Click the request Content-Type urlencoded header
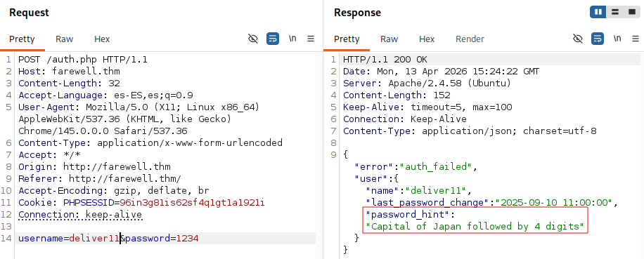 (150, 143)
